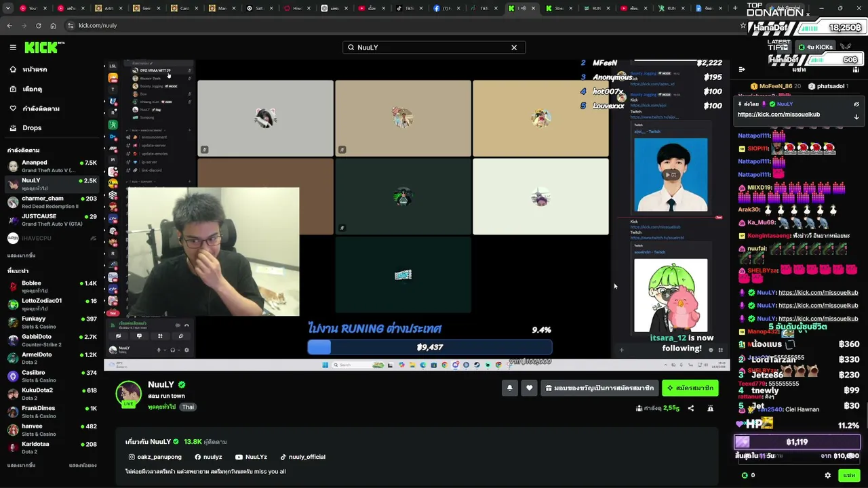Open the Drops sidebar item
This screenshot has height=488, width=868.
[x=51, y=127]
